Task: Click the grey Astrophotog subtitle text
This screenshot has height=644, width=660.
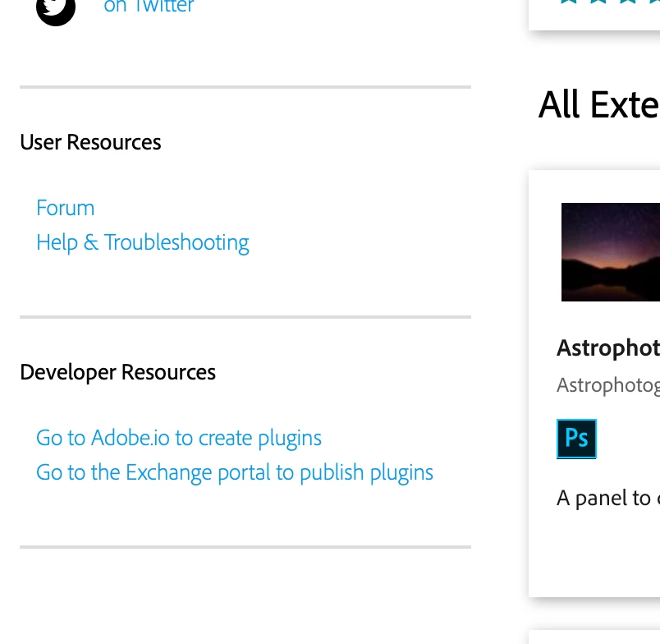Action: pyautogui.click(x=608, y=385)
